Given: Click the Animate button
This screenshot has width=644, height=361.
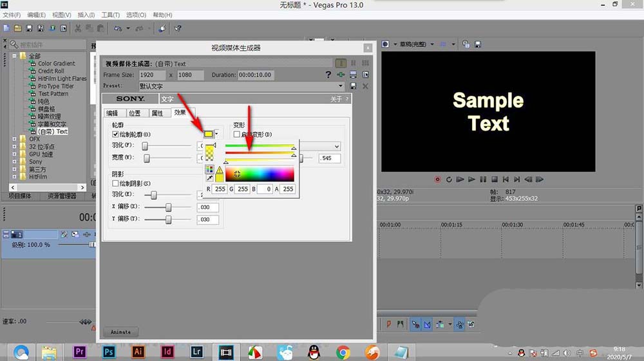Looking at the screenshot, I should pos(121,331).
